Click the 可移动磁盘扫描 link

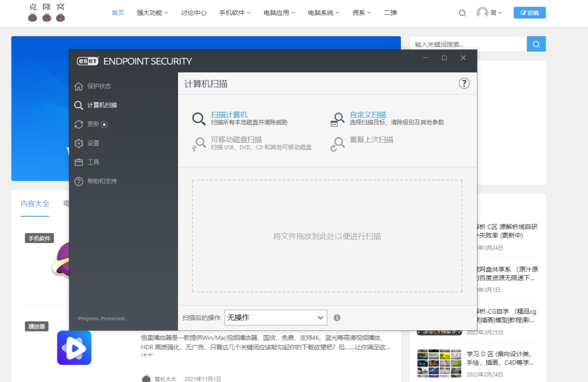pos(236,140)
